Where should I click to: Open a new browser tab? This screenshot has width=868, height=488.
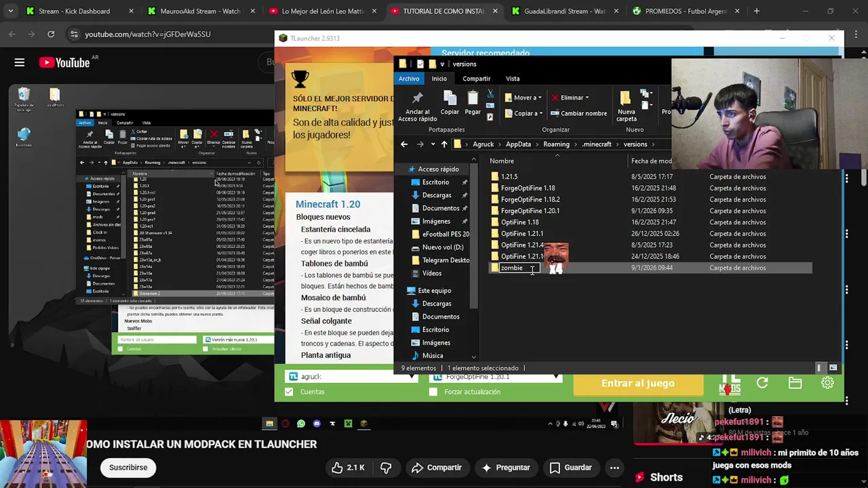click(x=756, y=11)
